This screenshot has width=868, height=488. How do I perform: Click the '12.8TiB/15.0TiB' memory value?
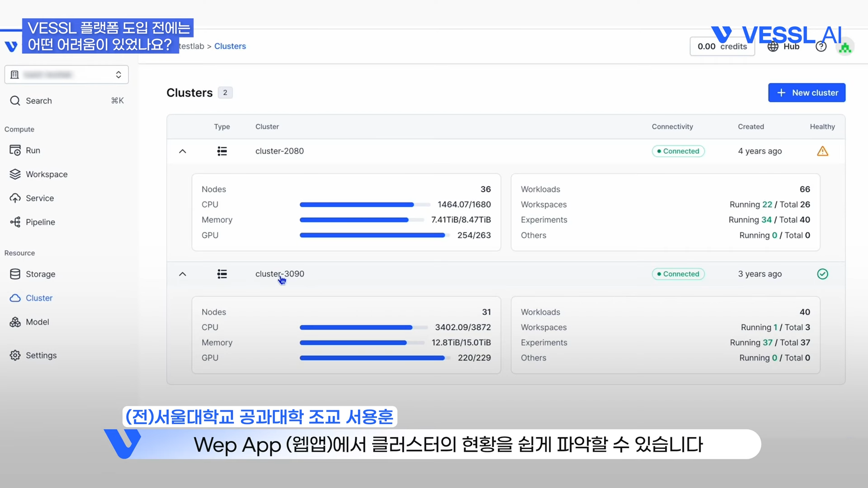(461, 343)
